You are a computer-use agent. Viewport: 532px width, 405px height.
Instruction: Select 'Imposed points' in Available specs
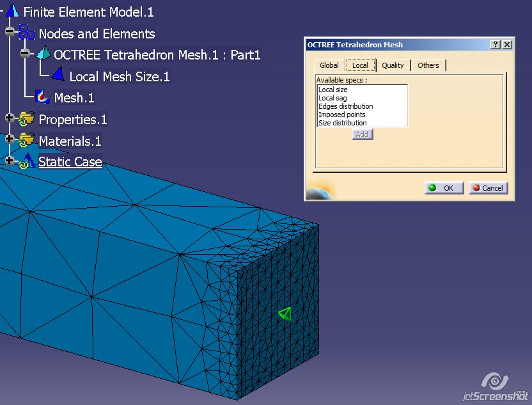362,115
